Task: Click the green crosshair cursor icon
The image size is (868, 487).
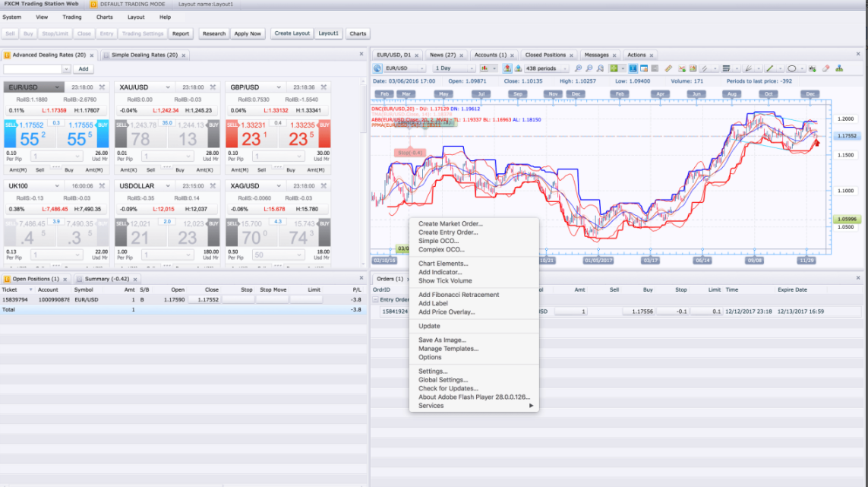Action: 614,68
